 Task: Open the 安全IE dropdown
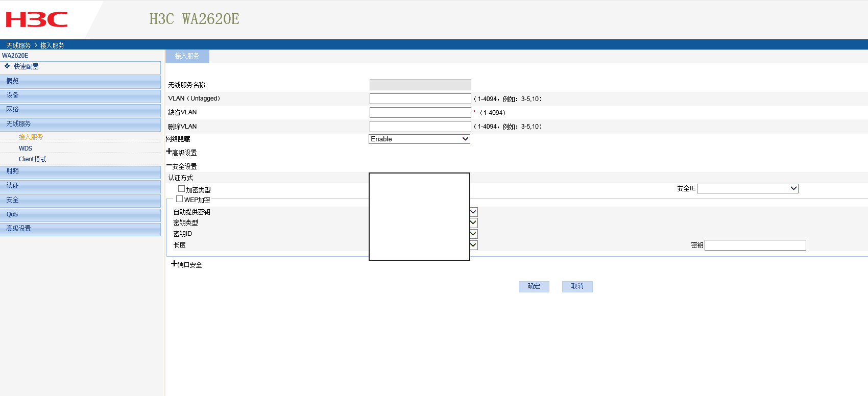[x=748, y=188]
